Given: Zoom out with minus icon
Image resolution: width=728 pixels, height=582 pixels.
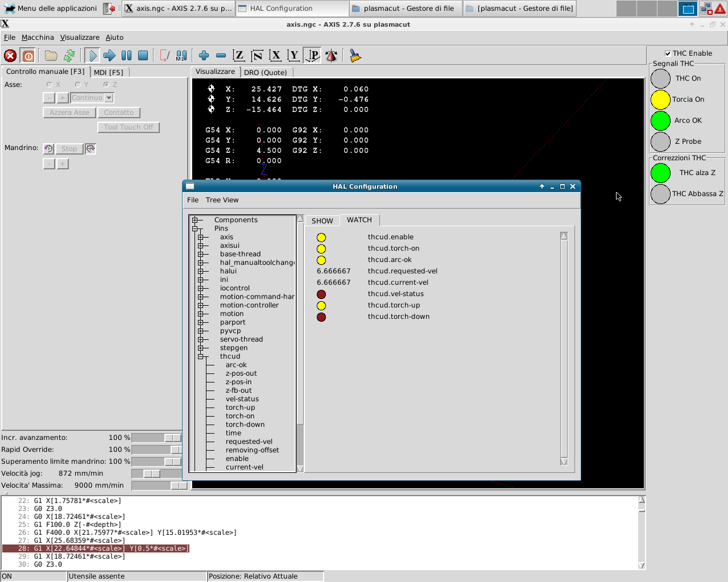Looking at the screenshot, I should (x=221, y=56).
